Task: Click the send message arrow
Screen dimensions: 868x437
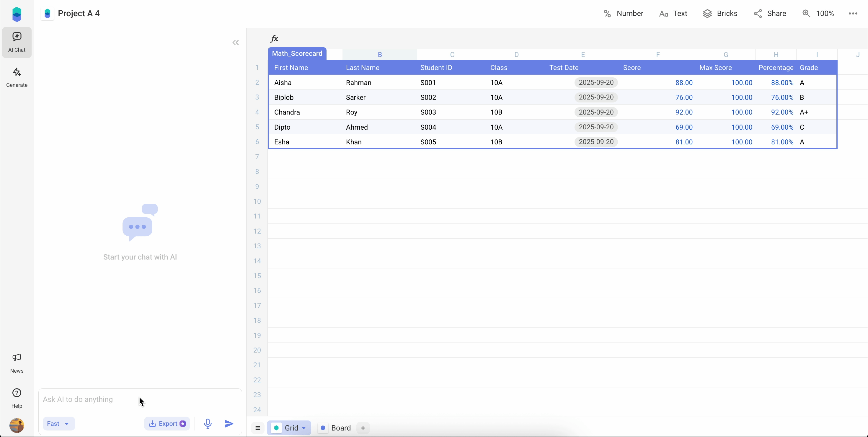Action: 229,423
